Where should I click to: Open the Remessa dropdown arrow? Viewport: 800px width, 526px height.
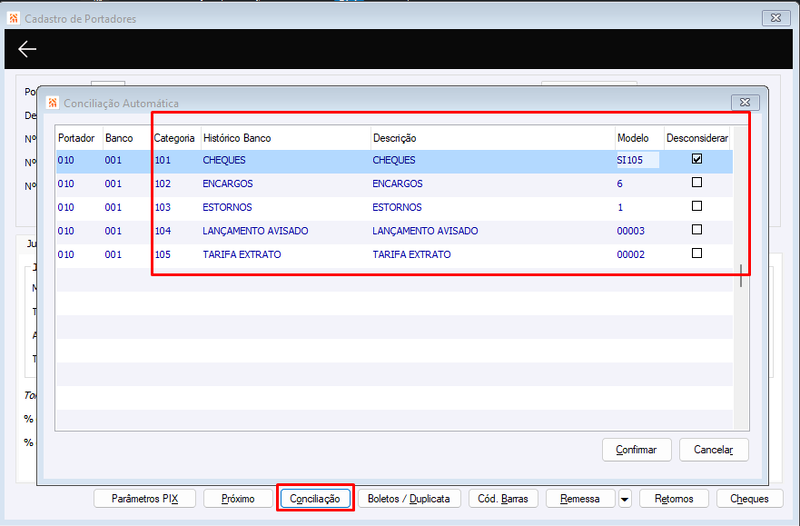[x=624, y=498]
